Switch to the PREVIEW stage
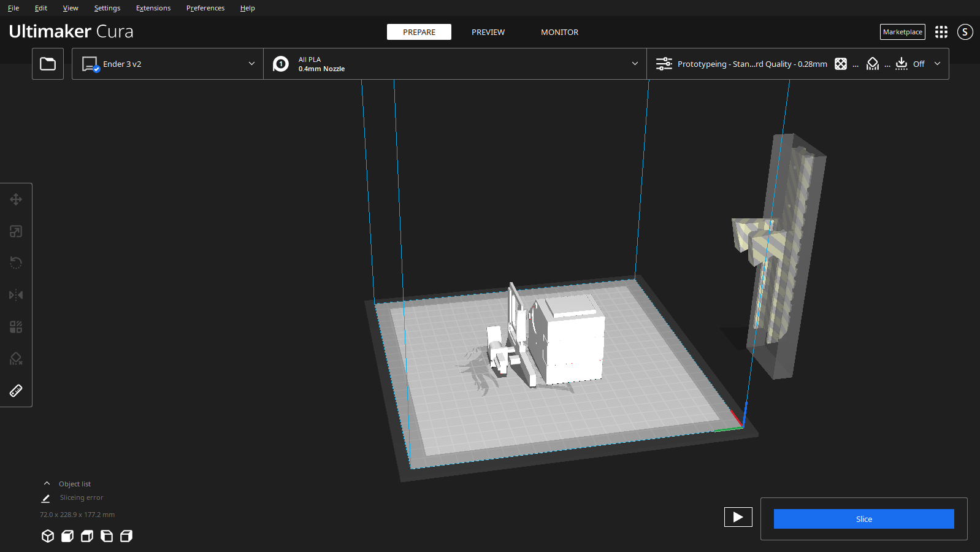Viewport: 980px width, 552px height. tap(488, 32)
